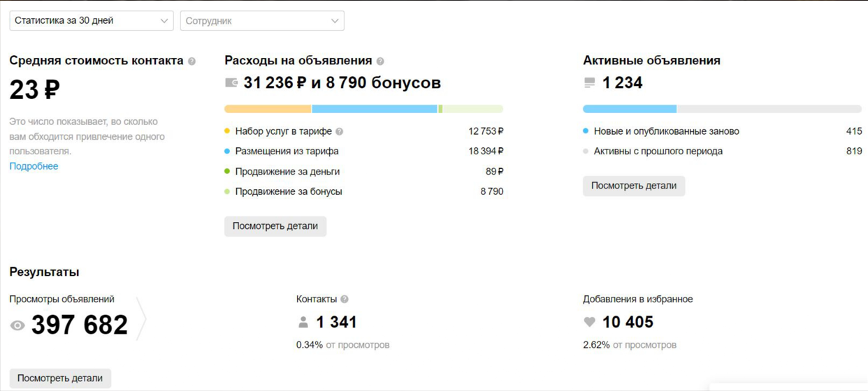The image size is (868, 391).
Task: Click the "Средняя стоимость контакта" heading
Action: [x=96, y=61]
